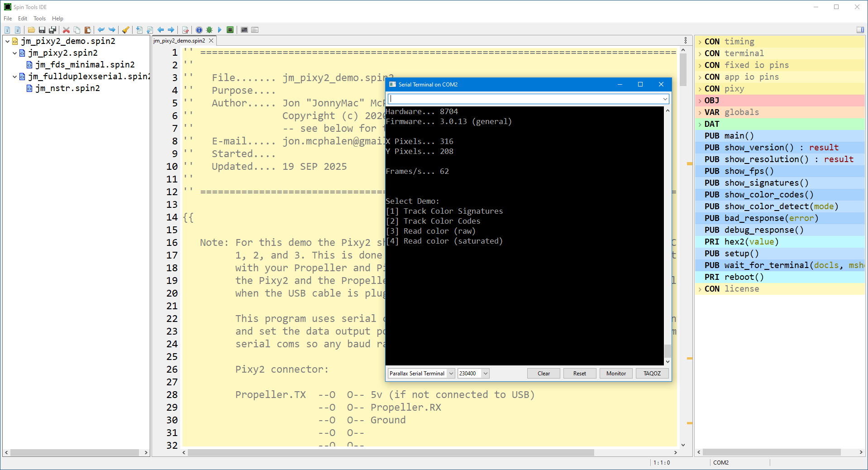This screenshot has width=868, height=470.
Task: Click the open folder toolbar icon
Action: point(31,30)
